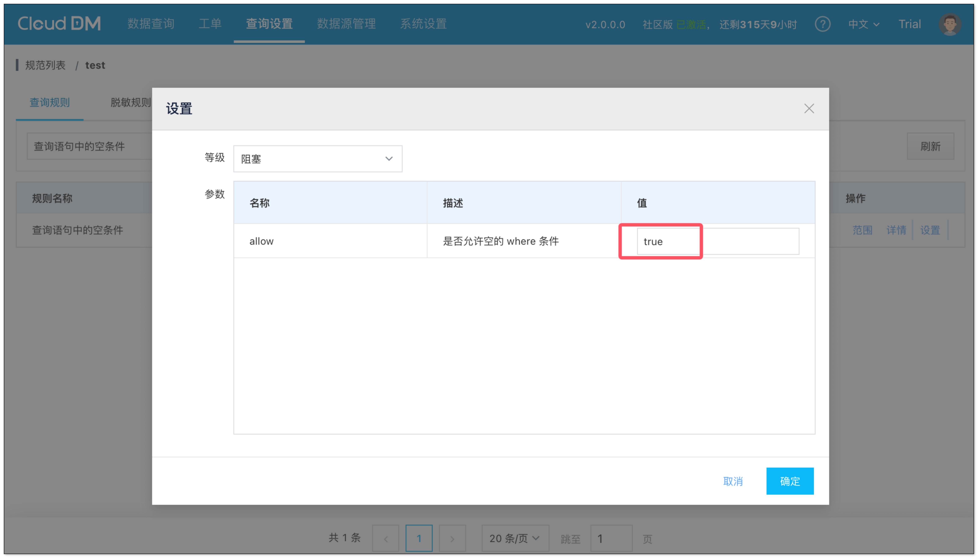Open the 中文 language dropdown
The height and width of the screenshot is (560, 980).
[x=863, y=25]
